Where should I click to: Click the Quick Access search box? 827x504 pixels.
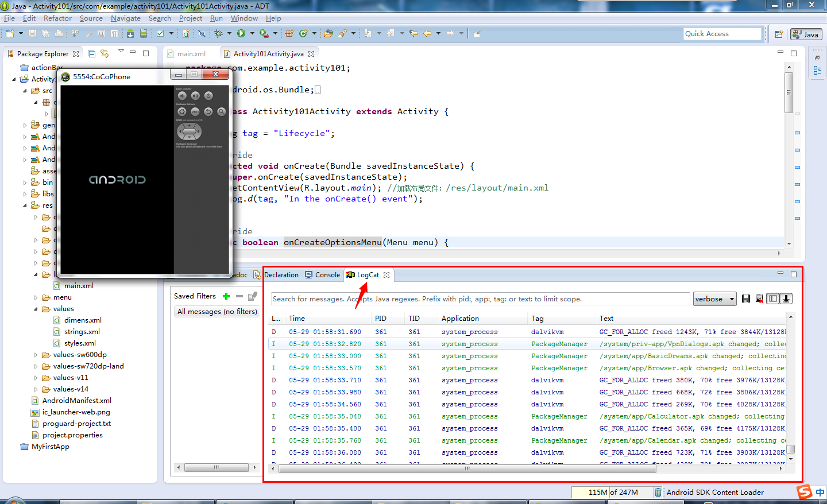pos(722,34)
